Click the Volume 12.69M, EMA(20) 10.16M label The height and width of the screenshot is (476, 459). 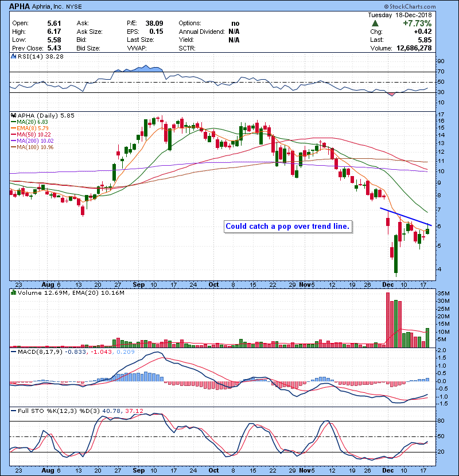[71, 293]
